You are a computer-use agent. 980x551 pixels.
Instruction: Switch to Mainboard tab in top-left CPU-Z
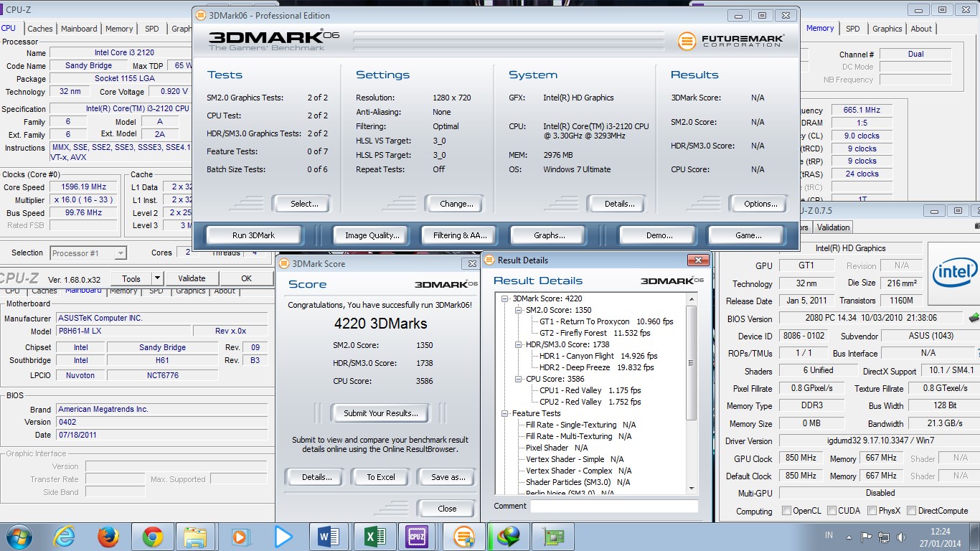(x=79, y=29)
